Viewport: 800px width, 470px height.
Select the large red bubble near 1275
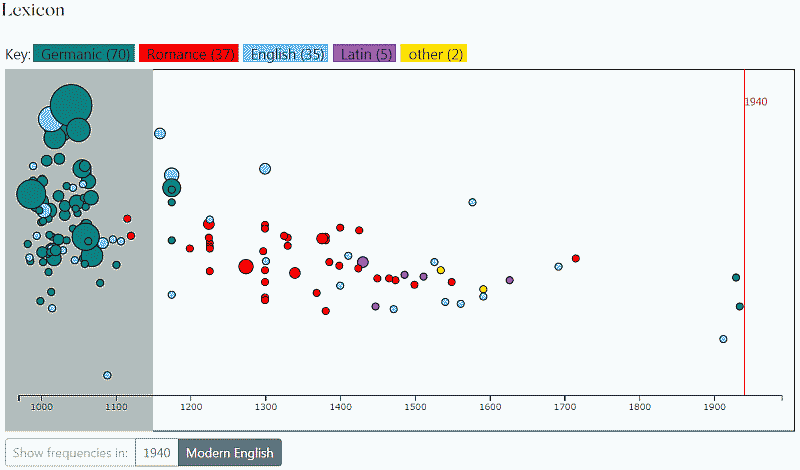pos(246,266)
